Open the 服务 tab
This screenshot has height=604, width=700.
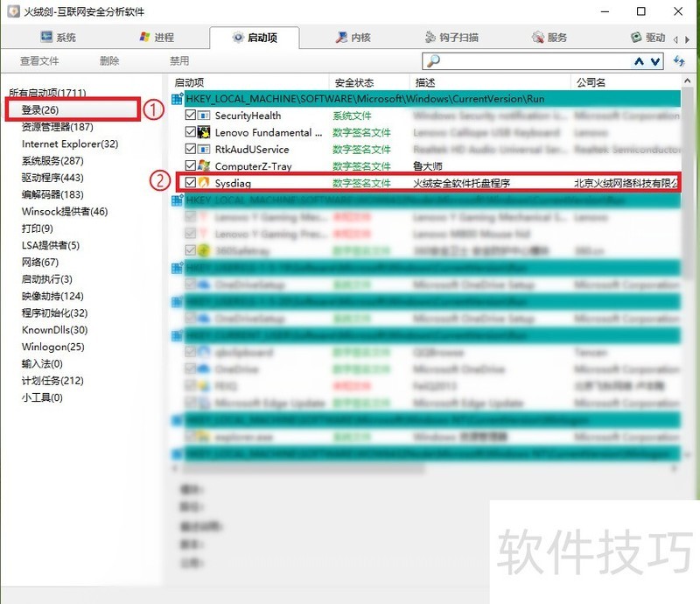(x=549, y=37)
